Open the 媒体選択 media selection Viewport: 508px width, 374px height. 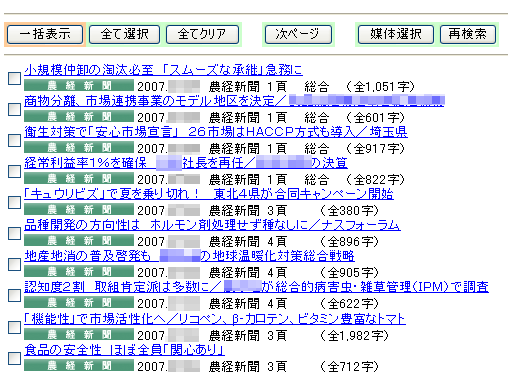(x=396, y=34)
